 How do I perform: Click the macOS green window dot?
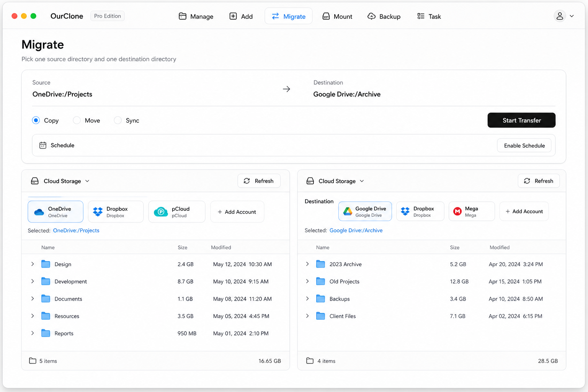[x=33, y=16]
